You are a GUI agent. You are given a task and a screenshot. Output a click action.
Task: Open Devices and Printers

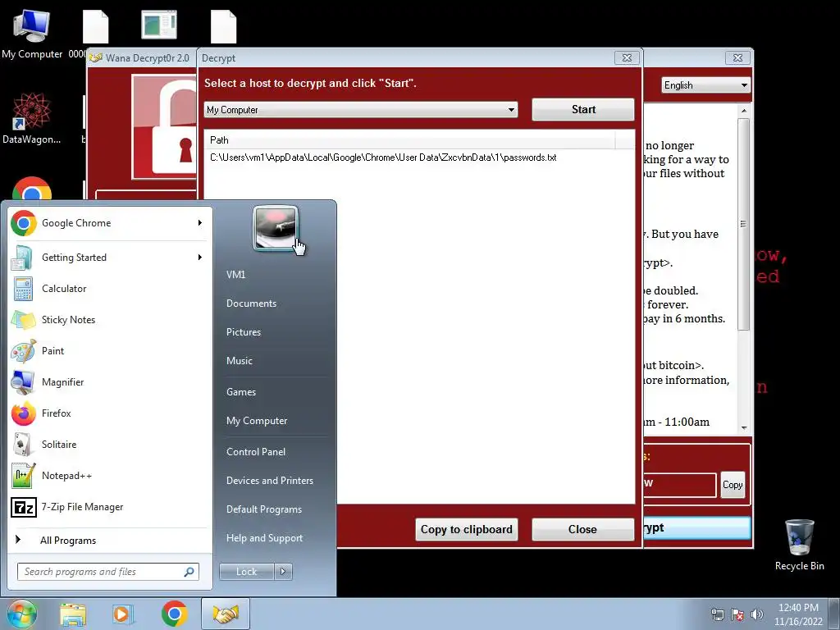tap(269, 481)
